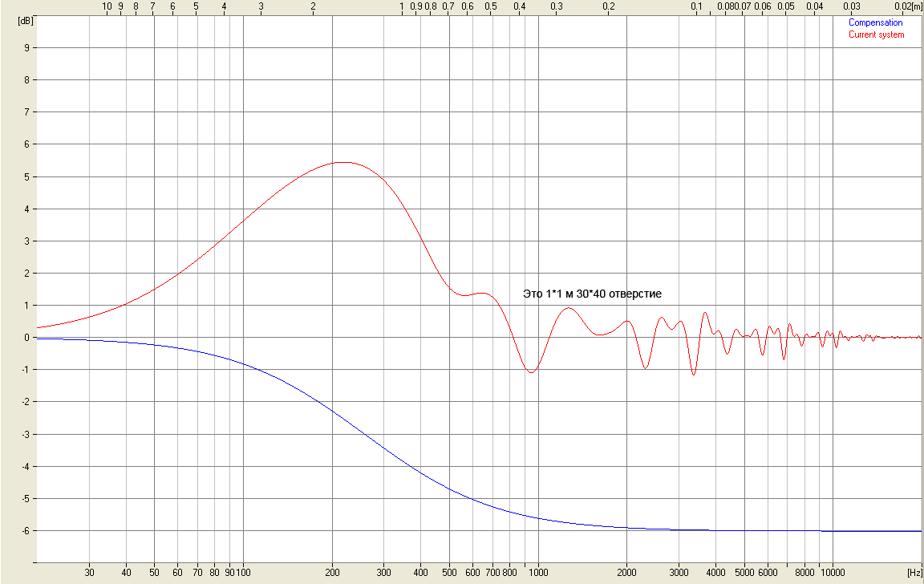Click the blue Compensation legend label
Image resolution: width=924 pixels, height=584 pixels.
(x=875, y=22)
